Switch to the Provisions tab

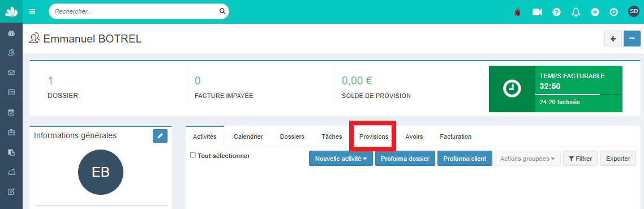[x=373, y=137]
